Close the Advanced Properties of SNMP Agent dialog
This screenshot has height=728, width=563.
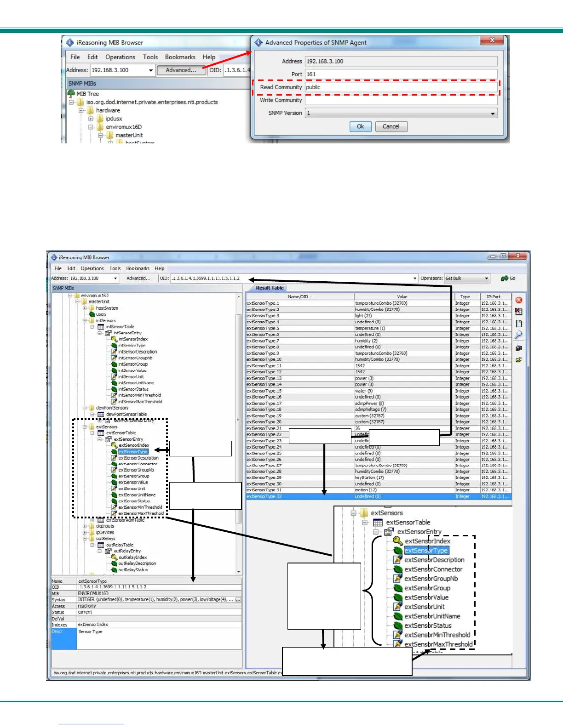click(x=492, y=40)
